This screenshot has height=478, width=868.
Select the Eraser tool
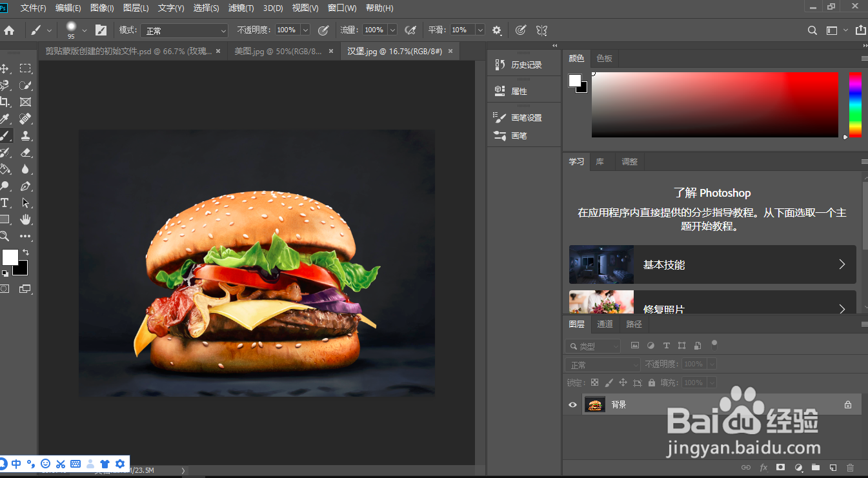tap(25, 152)
